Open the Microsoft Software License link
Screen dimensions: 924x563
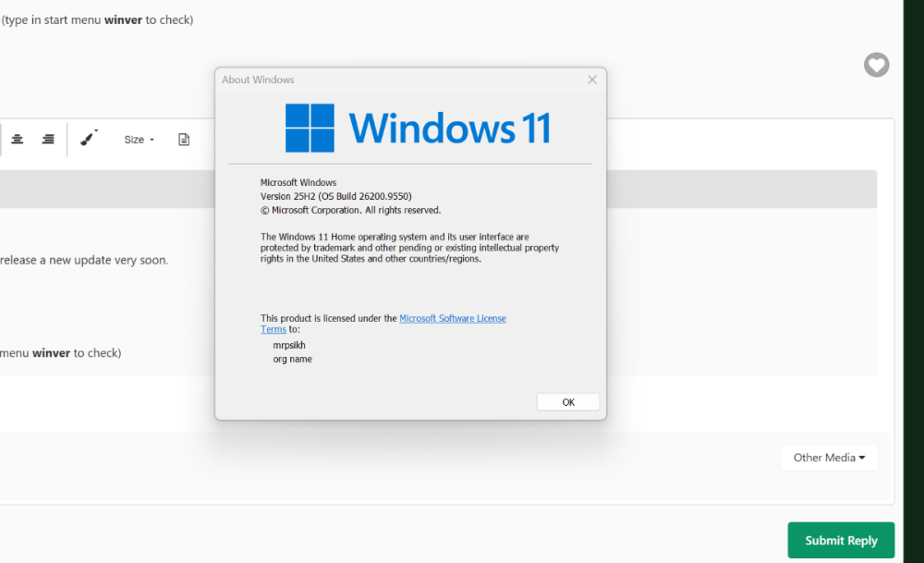coord(453,318)
